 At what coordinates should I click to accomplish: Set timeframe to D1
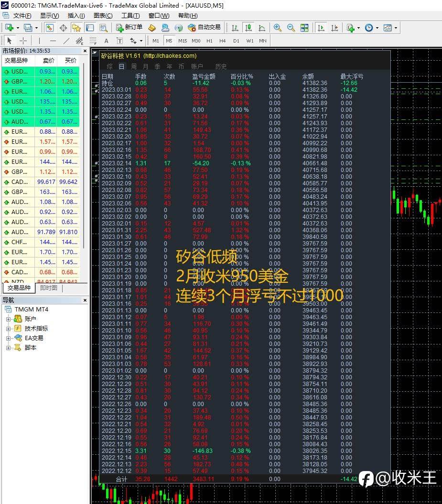click(236, 41)
